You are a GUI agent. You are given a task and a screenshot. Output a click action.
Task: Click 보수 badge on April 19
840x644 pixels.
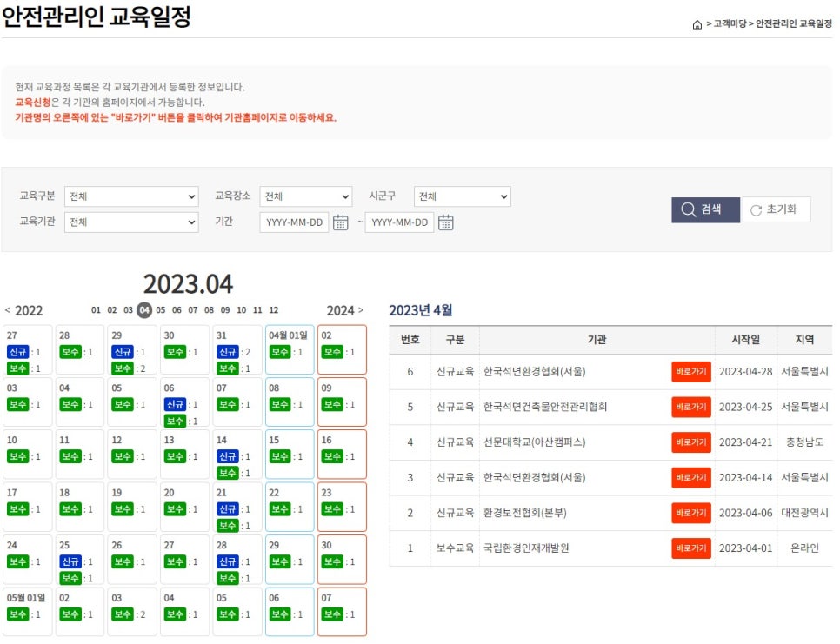(x=123, y=508)
